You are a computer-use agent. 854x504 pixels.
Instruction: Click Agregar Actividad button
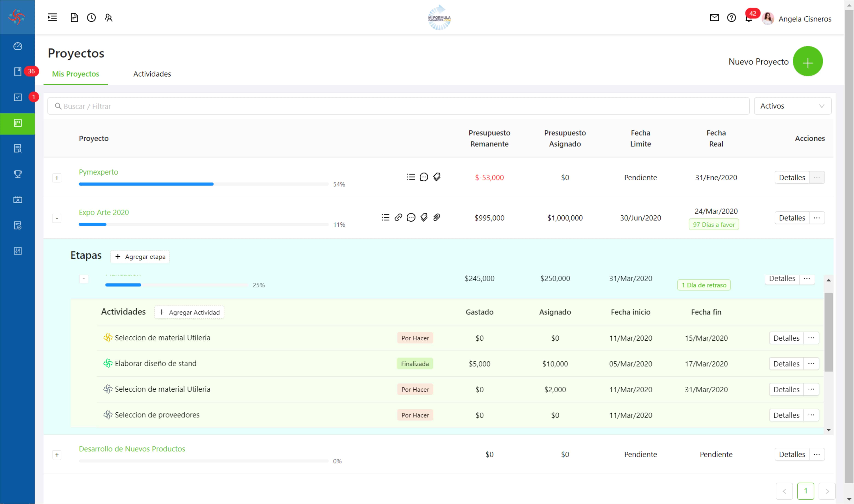coord(189,312)
